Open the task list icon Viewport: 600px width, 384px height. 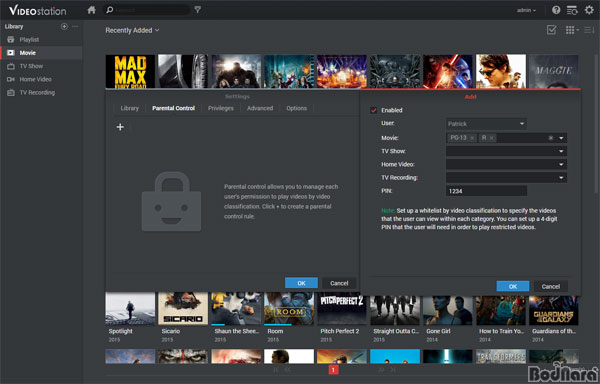click(572, 10)
